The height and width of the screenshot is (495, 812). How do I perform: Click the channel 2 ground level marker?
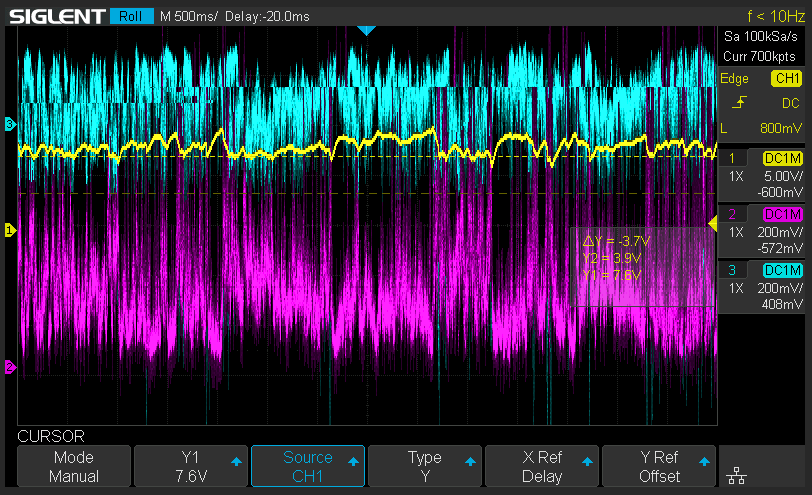click(10, 367)
